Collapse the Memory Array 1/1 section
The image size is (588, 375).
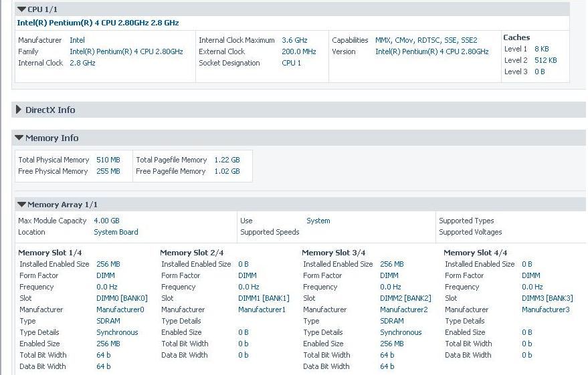tap(21, 205)
